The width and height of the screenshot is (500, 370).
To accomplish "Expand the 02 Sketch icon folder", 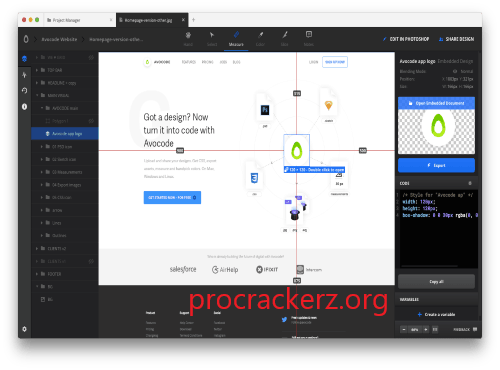I will pyautogui.click(x=42, y=159).
